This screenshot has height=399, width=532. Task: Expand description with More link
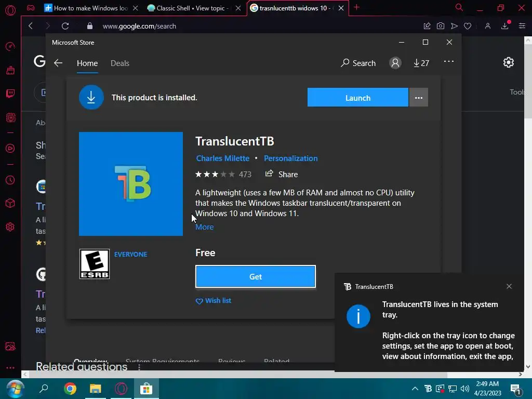pyautogui.click(x=205, y=227)
